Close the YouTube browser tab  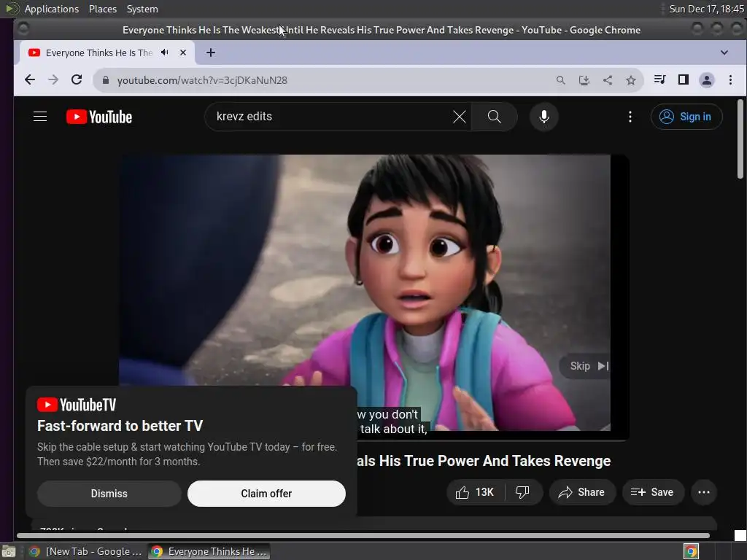[183, 52]
